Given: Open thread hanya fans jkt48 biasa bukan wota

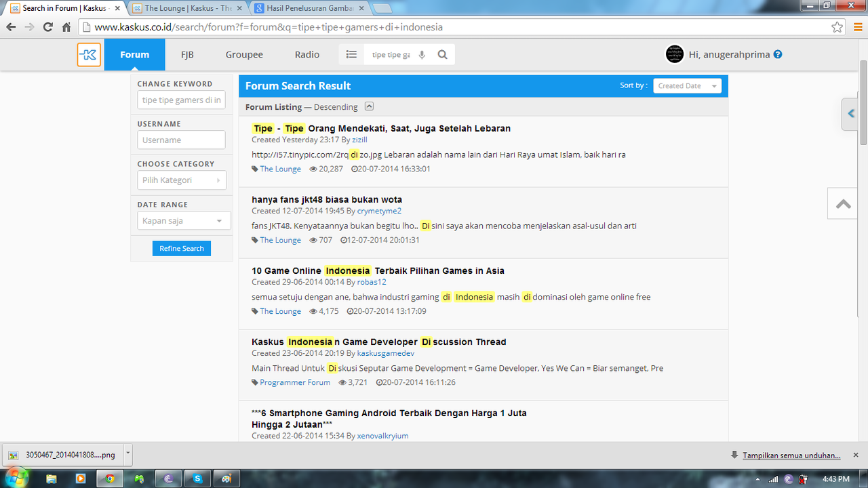Looking at the screenshot, I should 327,200.
